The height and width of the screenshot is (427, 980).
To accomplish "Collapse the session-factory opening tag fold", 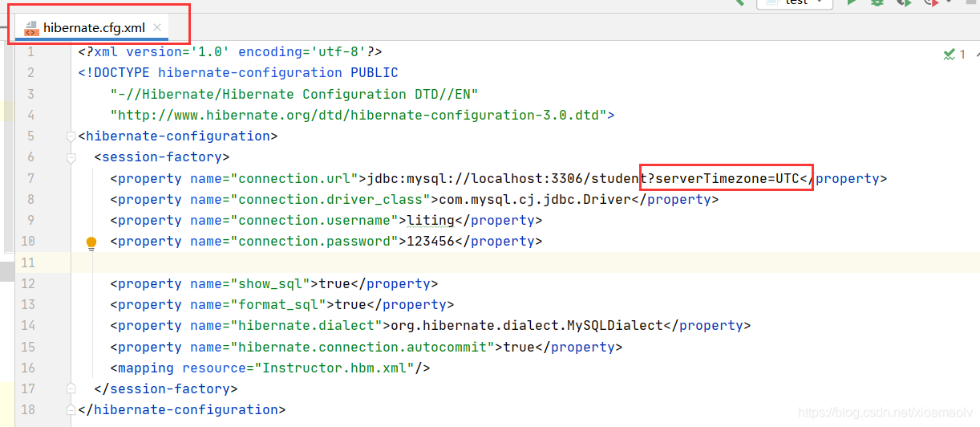I will tap(71, 158).
